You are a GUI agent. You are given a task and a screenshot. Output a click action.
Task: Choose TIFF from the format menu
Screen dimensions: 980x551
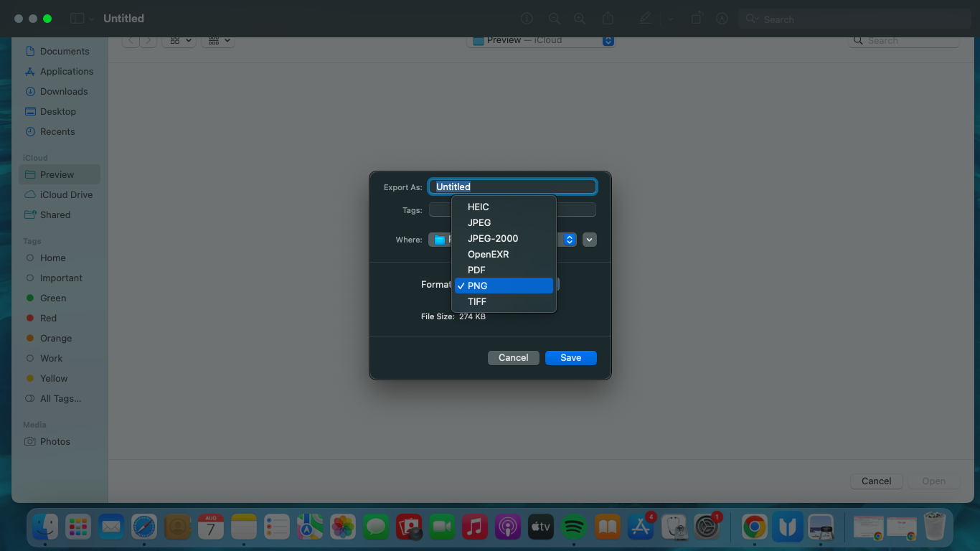pos(504,301)
